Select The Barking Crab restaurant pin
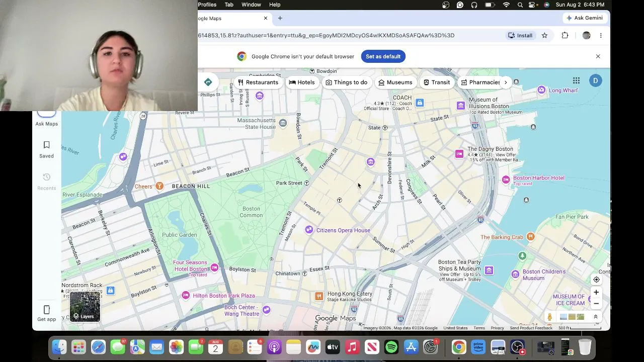 coord(530,237)
